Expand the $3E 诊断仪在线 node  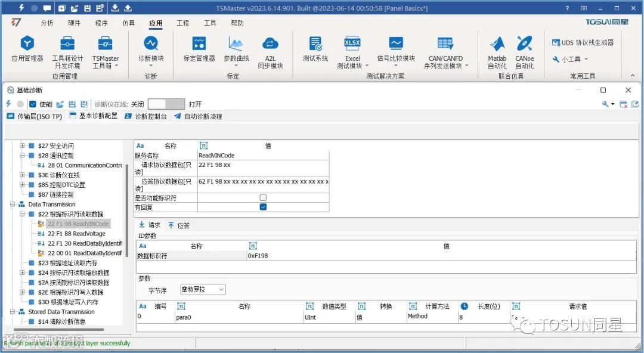click(x=22, y=175)
